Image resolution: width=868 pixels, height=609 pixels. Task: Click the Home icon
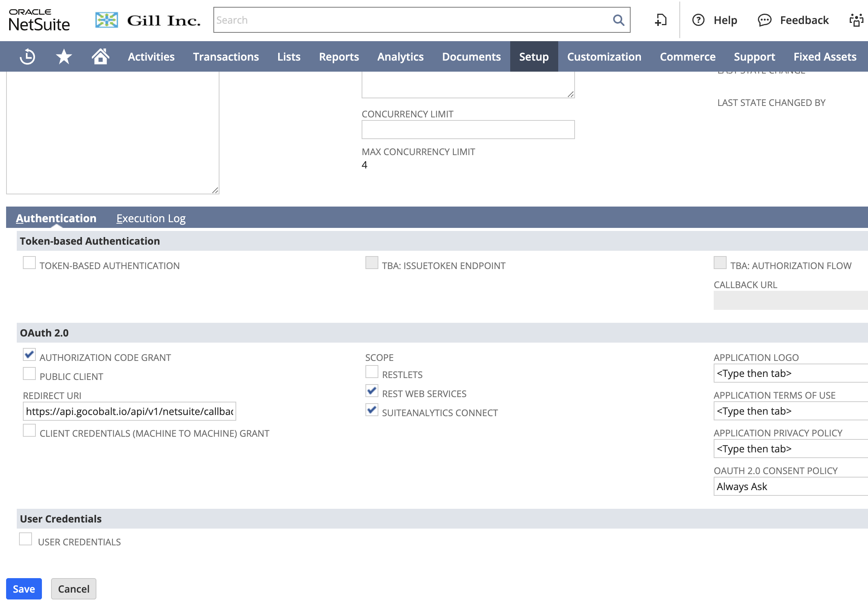tap(100, 56)
